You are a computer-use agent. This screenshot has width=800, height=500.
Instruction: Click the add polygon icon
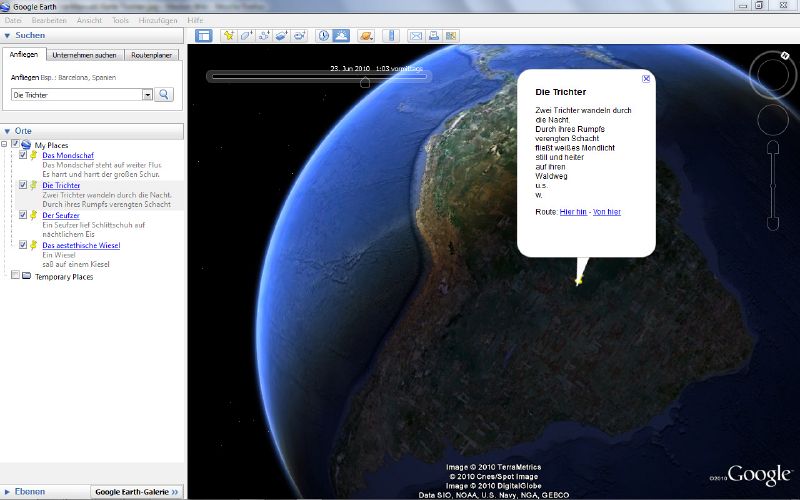pos(246,35)
